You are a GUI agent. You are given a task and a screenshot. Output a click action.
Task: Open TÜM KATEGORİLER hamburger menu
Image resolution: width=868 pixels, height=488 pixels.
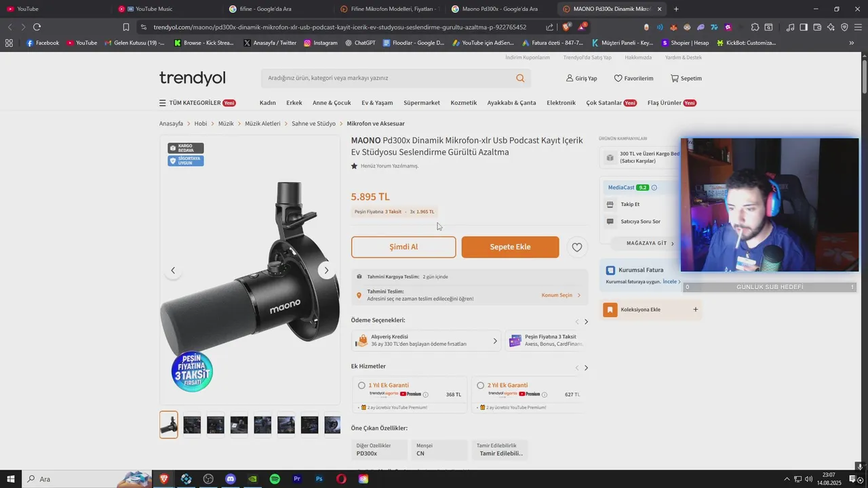point(197,103)
